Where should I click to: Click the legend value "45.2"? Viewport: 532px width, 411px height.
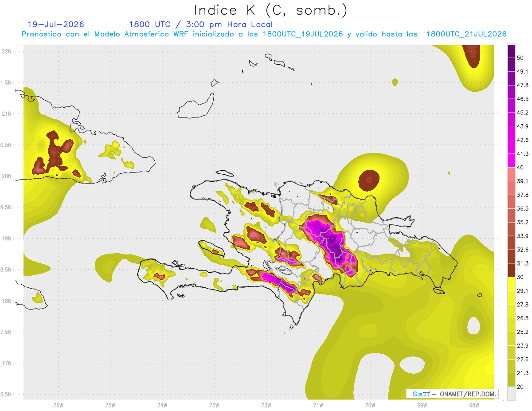(x=522, y=113)
